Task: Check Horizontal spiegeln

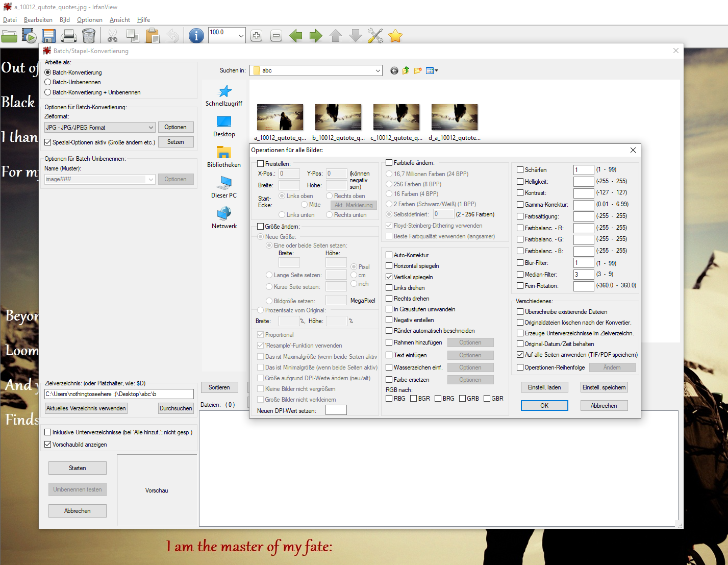Action: (x=389, y=266)
